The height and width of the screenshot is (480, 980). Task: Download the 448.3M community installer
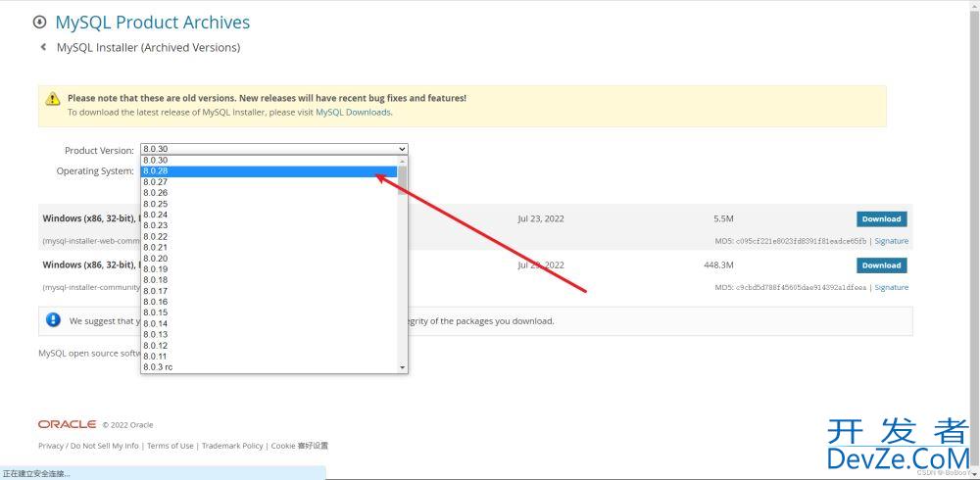(881, 265)
